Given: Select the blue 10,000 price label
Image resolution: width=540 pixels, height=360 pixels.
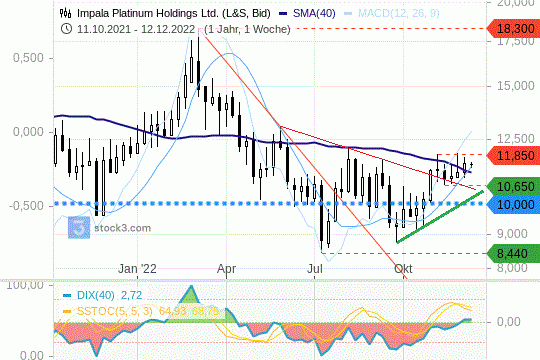Looking at the screenshot, I should point(513,205).
